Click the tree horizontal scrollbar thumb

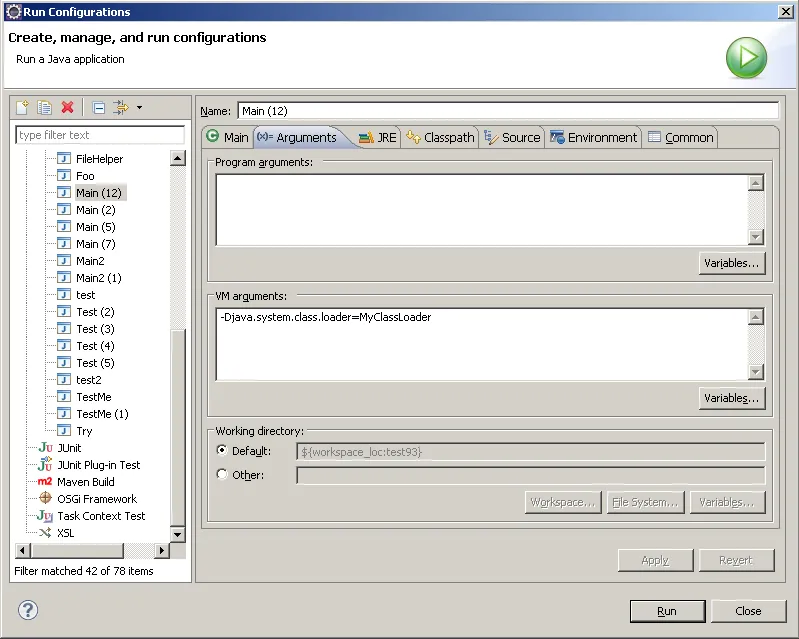point(77,550)
